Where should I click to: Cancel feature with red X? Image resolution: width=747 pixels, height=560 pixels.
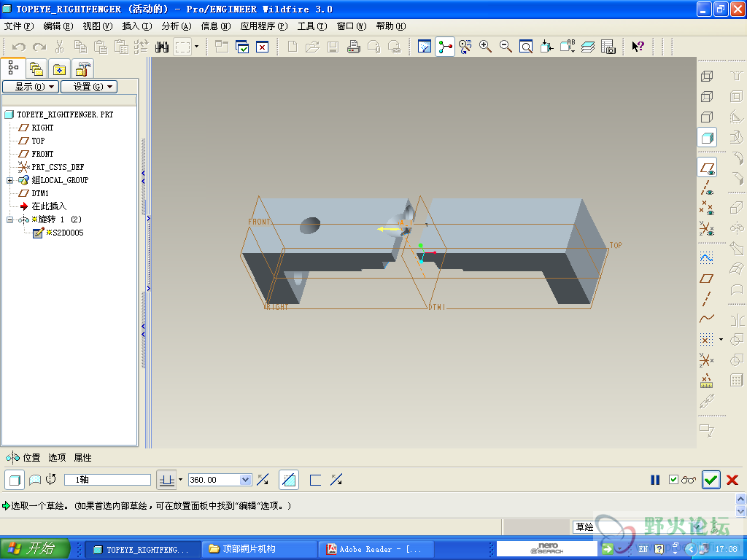[732, 480]
